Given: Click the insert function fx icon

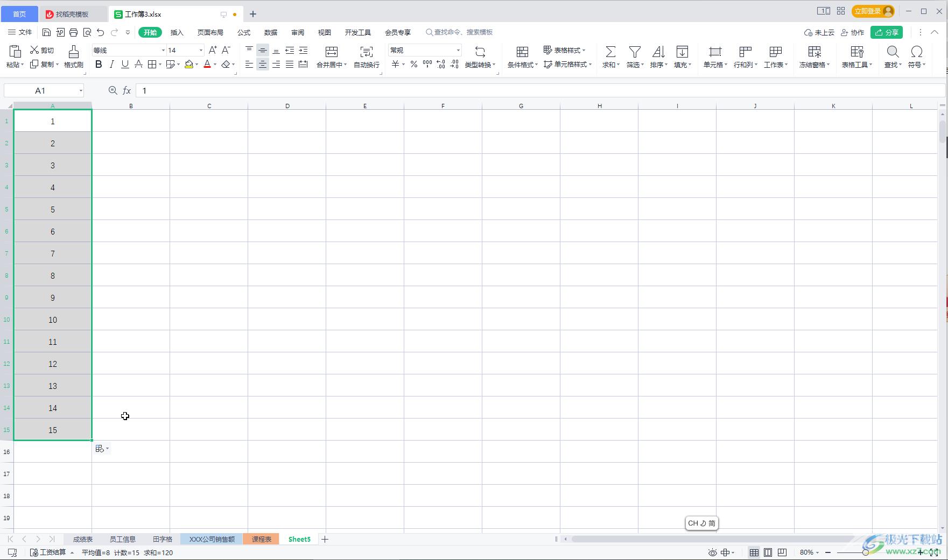Looking at the screenshot, I should (127, 90).
